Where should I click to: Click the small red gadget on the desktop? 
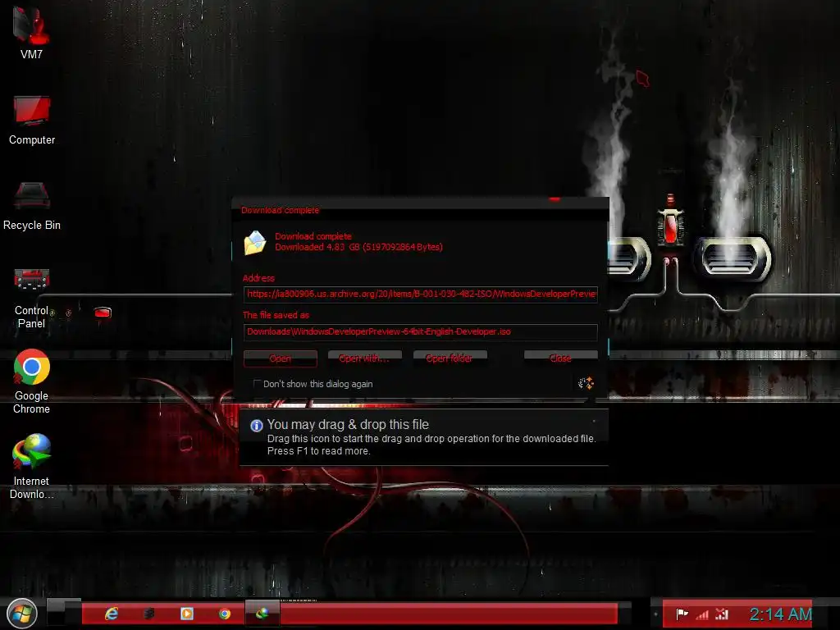pos(103,313)
